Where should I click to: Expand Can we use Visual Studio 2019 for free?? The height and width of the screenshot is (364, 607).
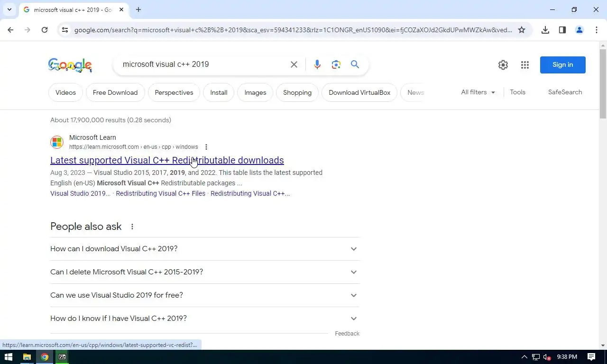pos(205,295)
